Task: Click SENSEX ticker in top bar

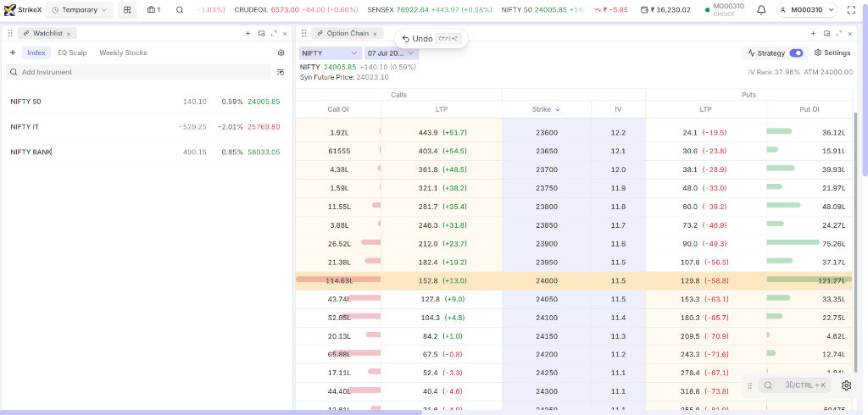Action: (429, 10)
